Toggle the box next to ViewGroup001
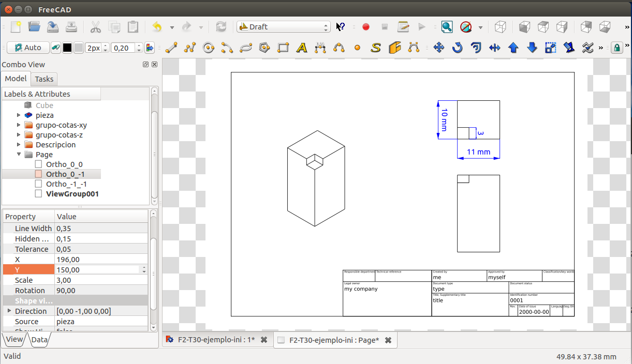Screen dimensions: 632x364 38,194
